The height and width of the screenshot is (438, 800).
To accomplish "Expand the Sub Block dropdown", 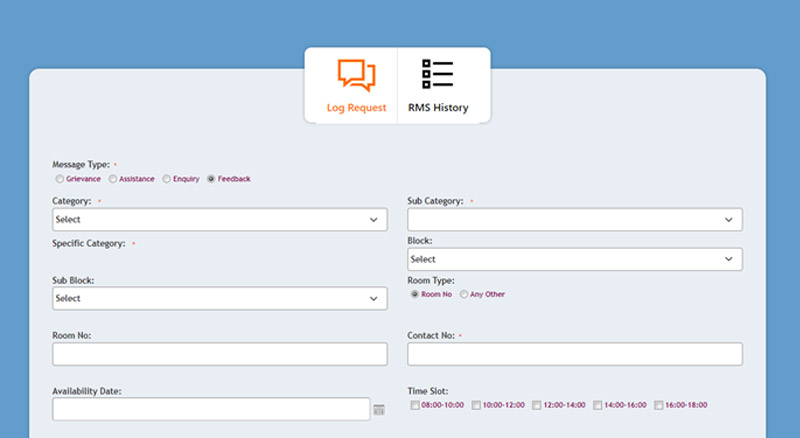I will (219, 298).
